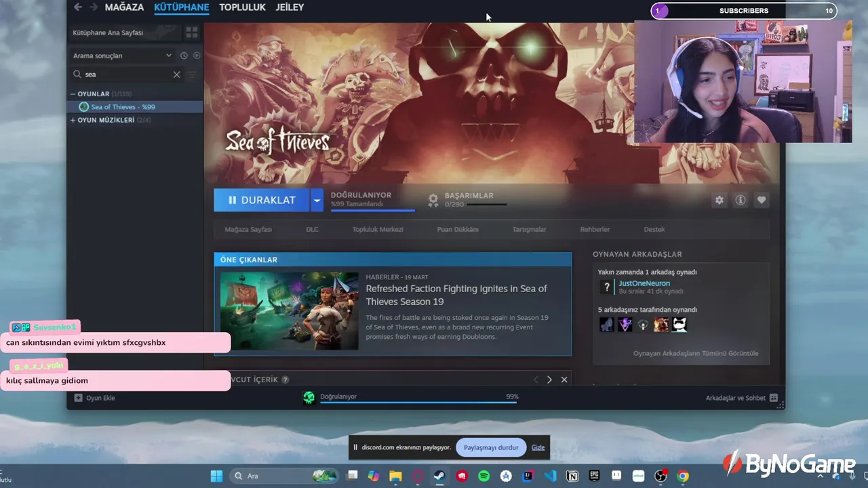Toggle sort by recent activity clock icon
Screen dimensions: 868x488
[184, 56]
